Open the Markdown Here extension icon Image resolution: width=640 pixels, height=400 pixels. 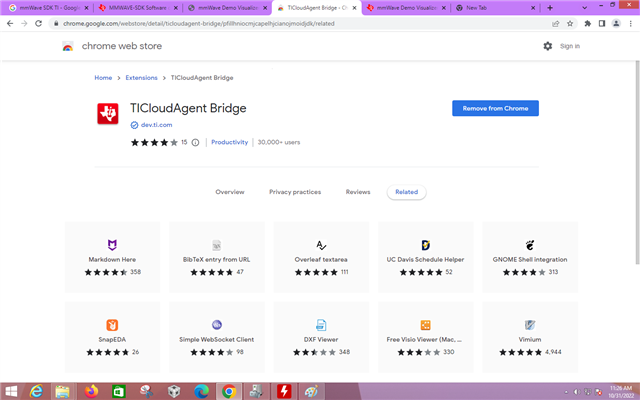click(112, 245)
